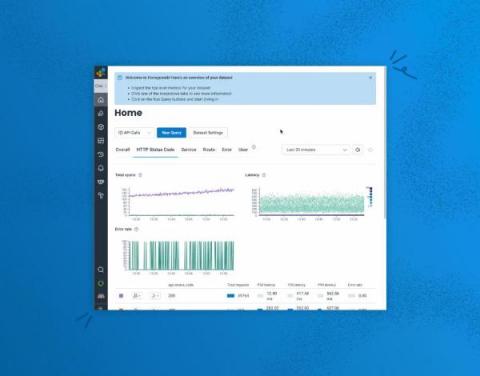Click the Latency heatmap color legend
The width and height of the screenshot is (480, 376).
pyautogui.click(x=370, y=197)
